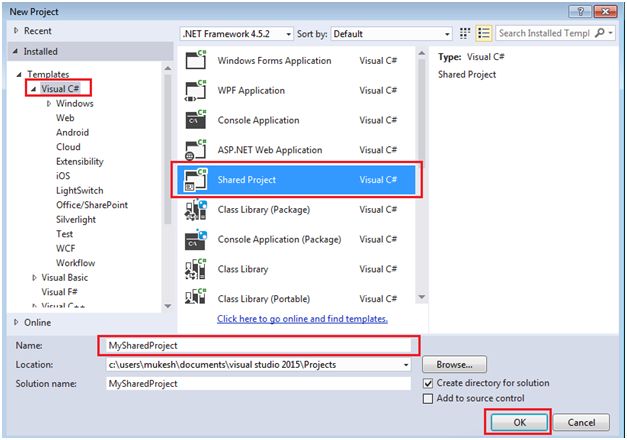Select the Shared Project template icon
This screenshot has height=440, width=627.
point(196,180)
